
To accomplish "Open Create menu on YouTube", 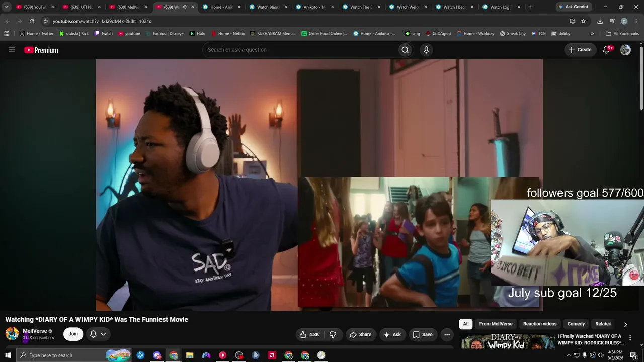I will (x=580, y=50).
